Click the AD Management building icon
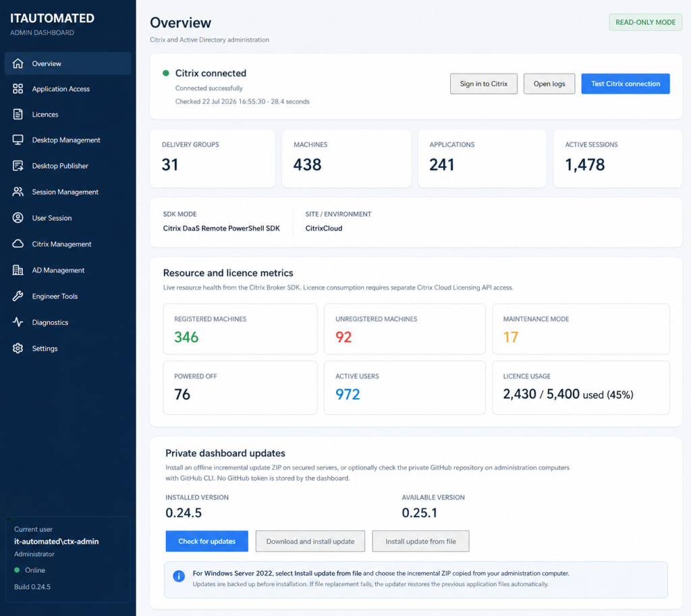Screen dimensions: 691x616 point(18,270)
